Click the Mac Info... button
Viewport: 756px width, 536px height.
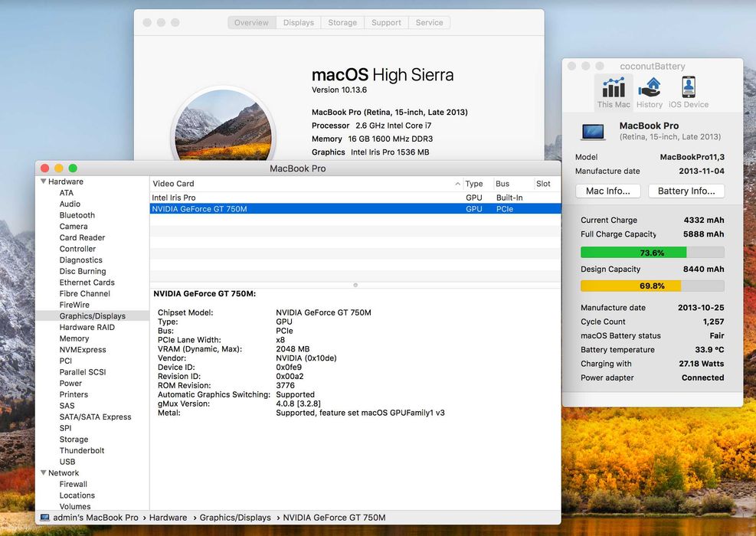608,191
